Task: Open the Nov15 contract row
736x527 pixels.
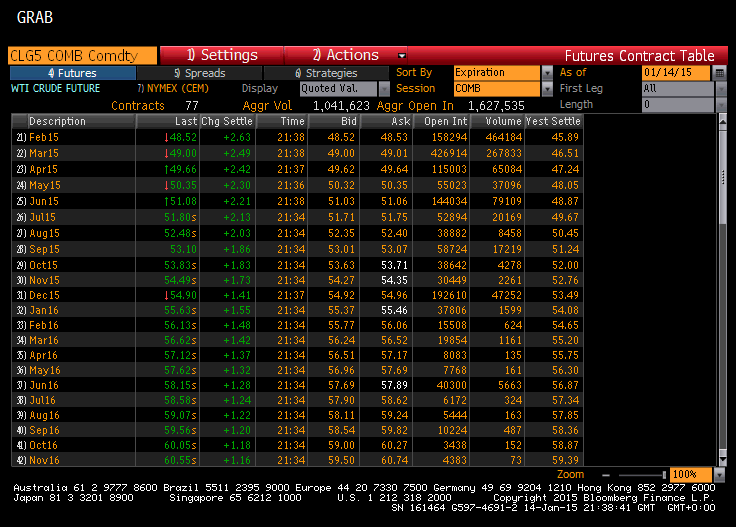Action: tap(297, 280)
